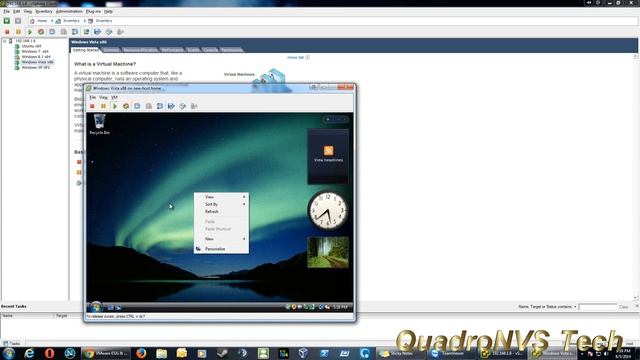
Task: Switch to Resource Allocation tab
Action: point(140,50)
